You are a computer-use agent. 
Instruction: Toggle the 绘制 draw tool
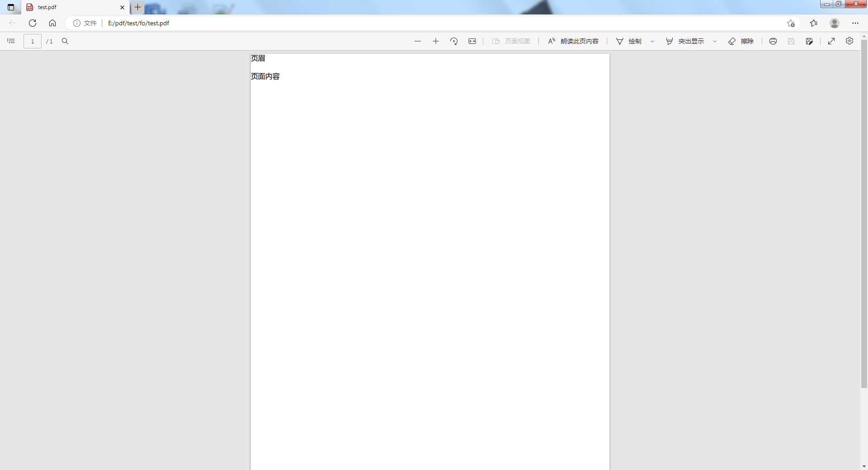pyautogui.click(x=629, y=41)
